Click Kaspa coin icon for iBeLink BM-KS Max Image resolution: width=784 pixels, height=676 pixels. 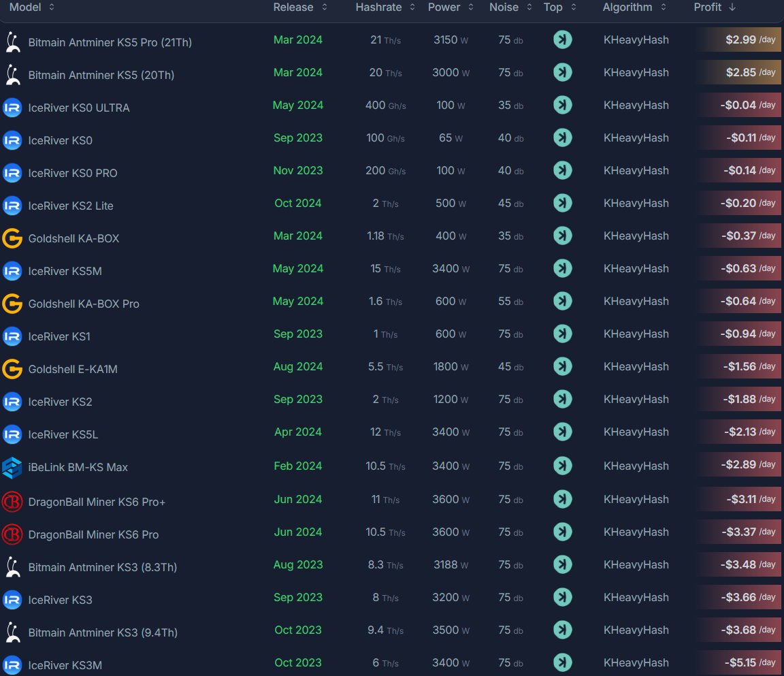563,466
